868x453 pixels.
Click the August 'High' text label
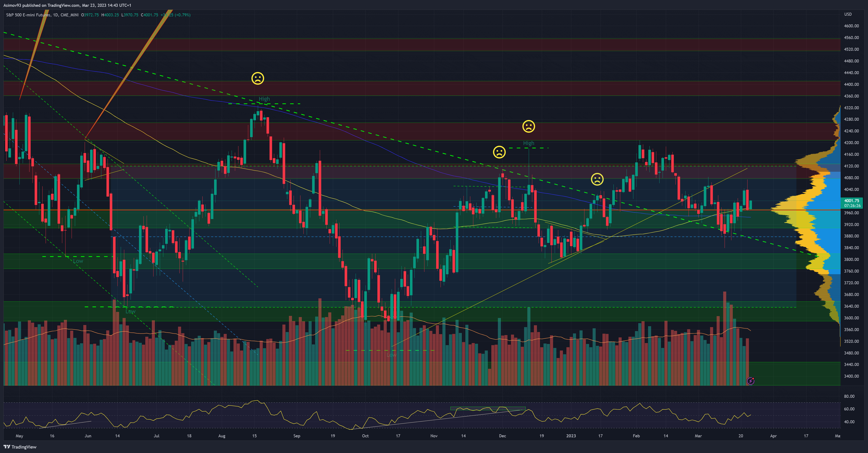[x=264, y=99]
